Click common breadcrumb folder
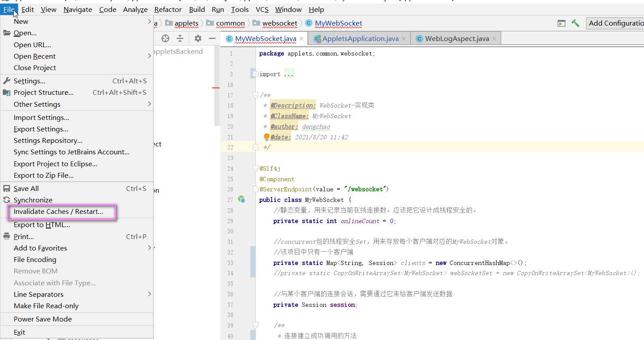 tap(225, 23)
